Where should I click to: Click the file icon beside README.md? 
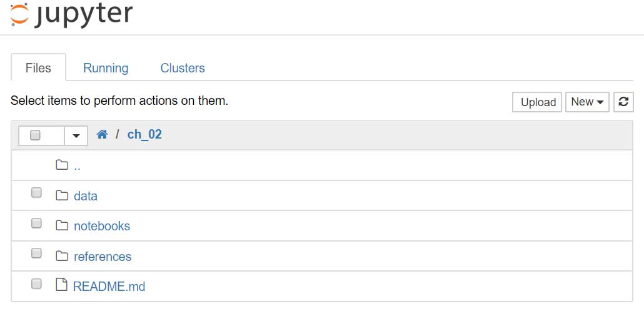point(61,286)
